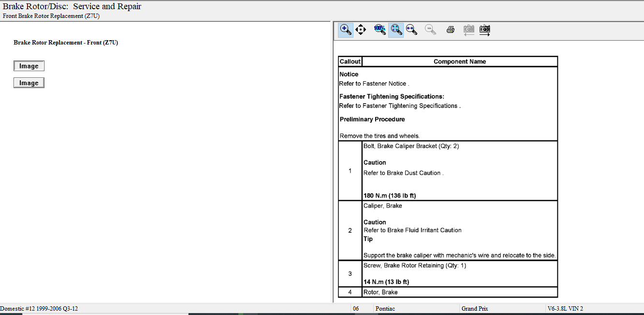Click 'Refer to Fastener Notice' text
Viewport: 644px width, 315px height.
click(x=374, y=84)
